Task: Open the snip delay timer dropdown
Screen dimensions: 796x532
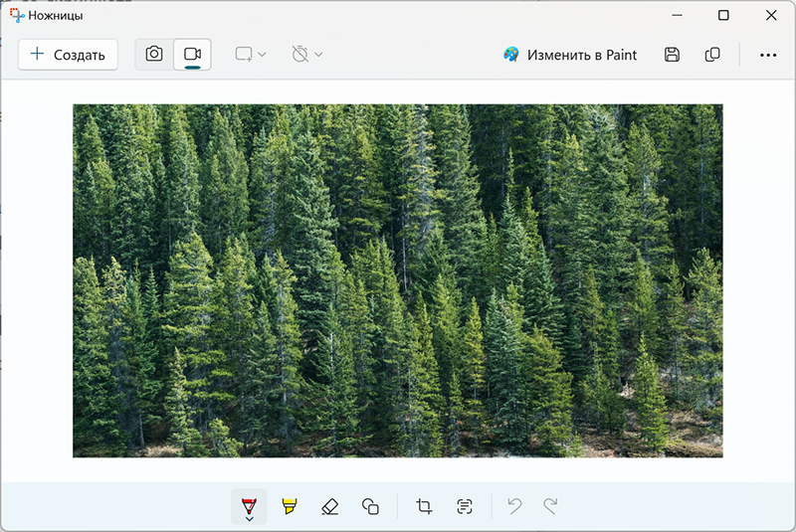Action: (x=307, y=55)
